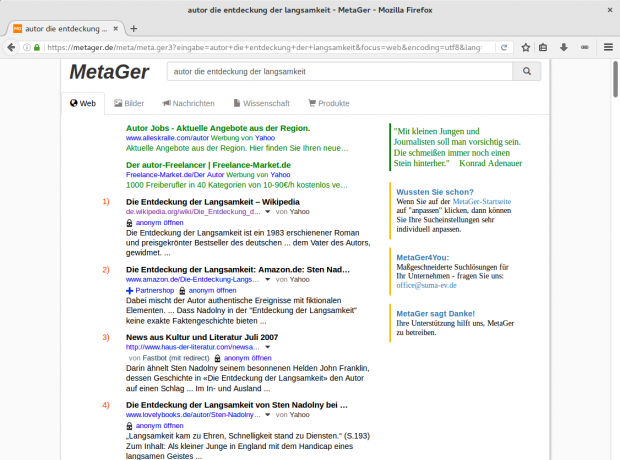Switch to the Wissenschaft tab
620x460 pixels.
point(262,104)
